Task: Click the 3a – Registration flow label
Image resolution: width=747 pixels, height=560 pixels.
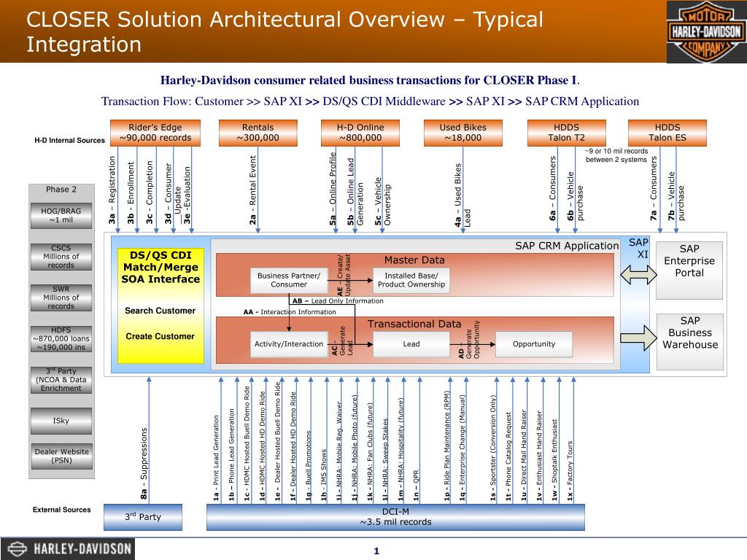Action: pyautogui.click(x=112, y=190)
